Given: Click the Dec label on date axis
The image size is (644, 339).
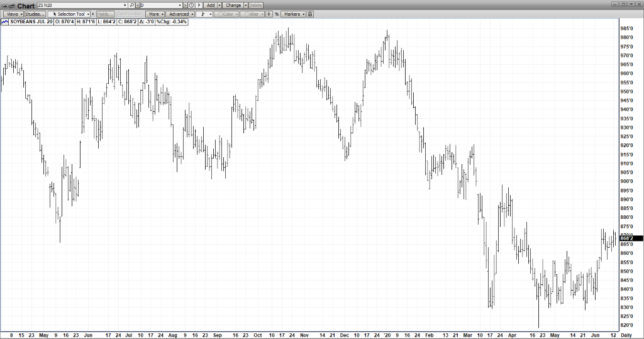Looking at the screenshot, I should pyautogui.click(x=344, y=335).
